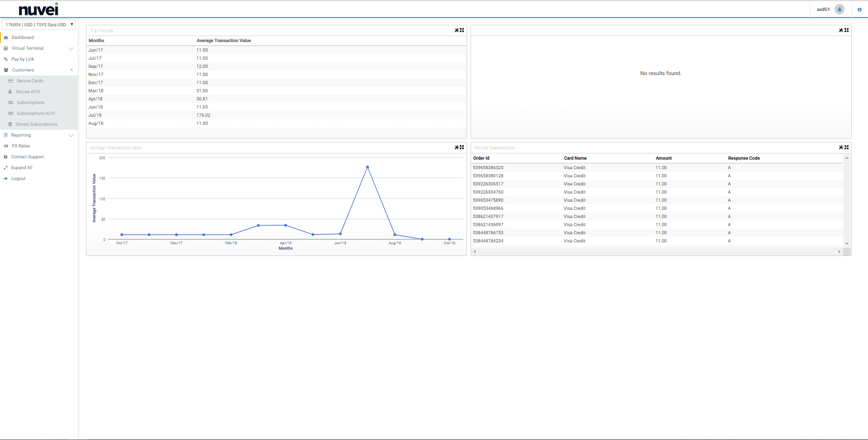
Task: Click the Jul/18 peak data point on chart
Action: tap(368, 167)
